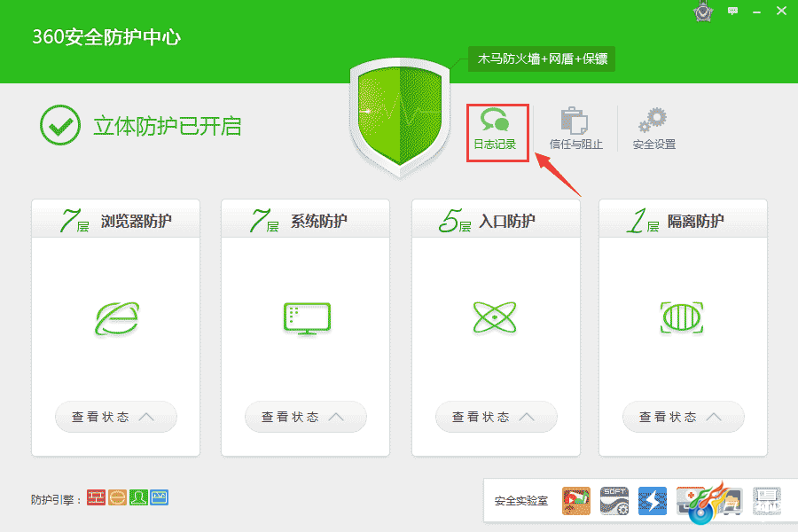Expand 查看状态 under 入口防护
The height and width of the screenshot is (532, 798).
[x=497, y=417]
